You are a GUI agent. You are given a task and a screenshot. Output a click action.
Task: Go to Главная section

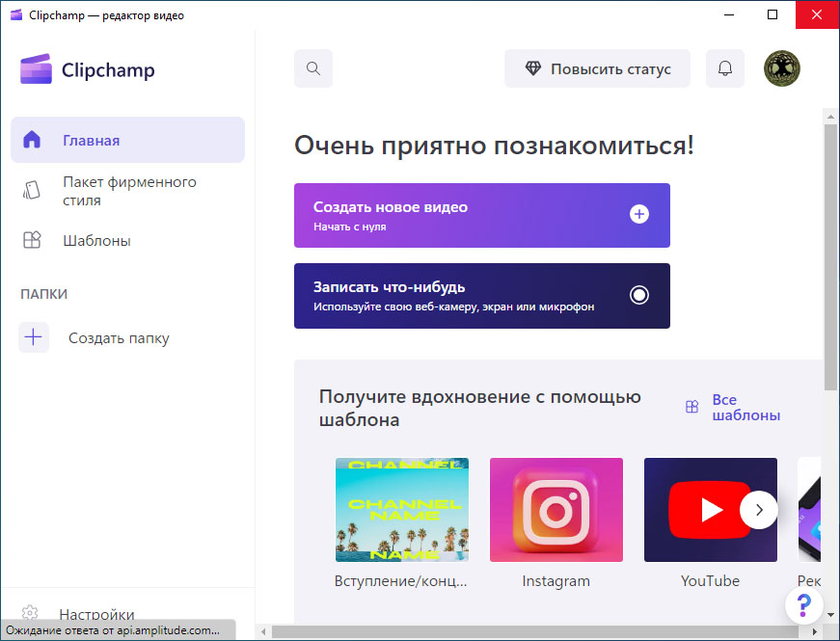(127, 140)
